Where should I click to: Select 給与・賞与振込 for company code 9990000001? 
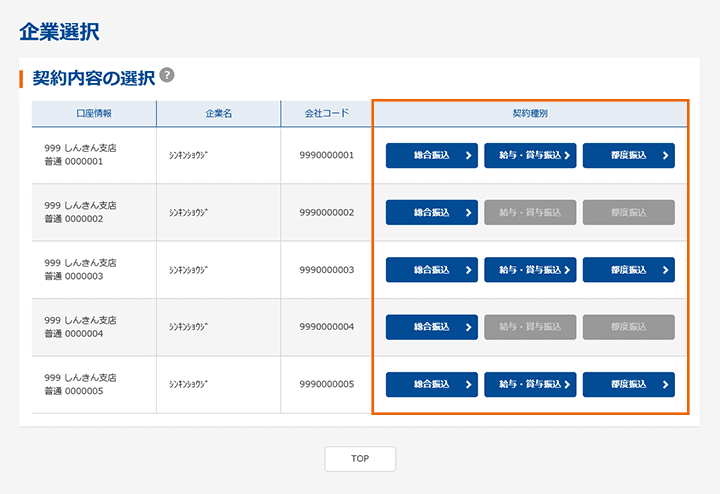coord(530,155)
